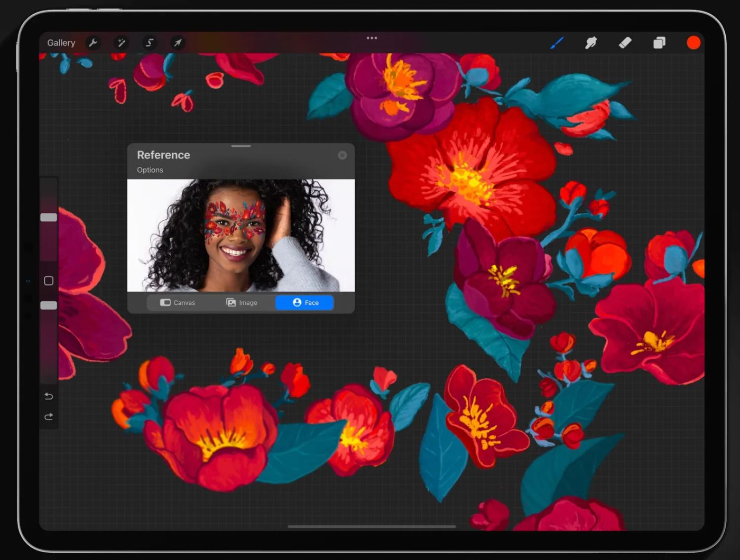Click the brush opacity slider handle
This screenshot has width=740, height=560.
point(49,305)
